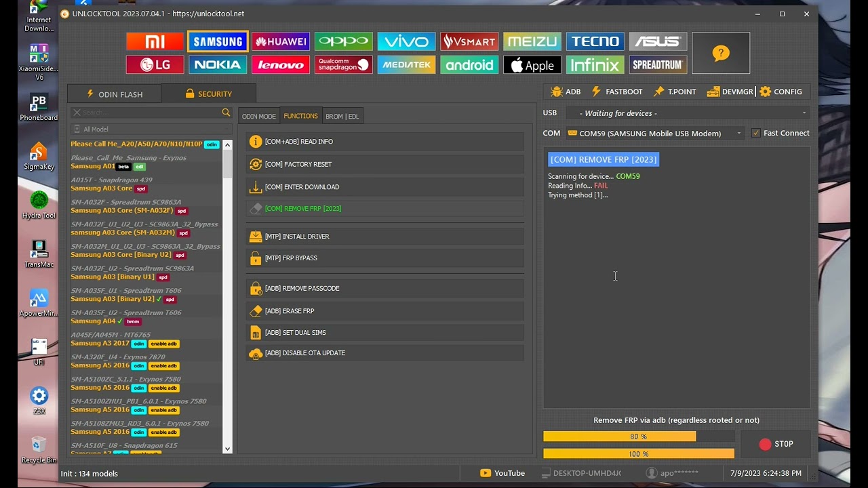Click the search magnifier icon
The height and width of the screenshot is (488, 868).
226,113
